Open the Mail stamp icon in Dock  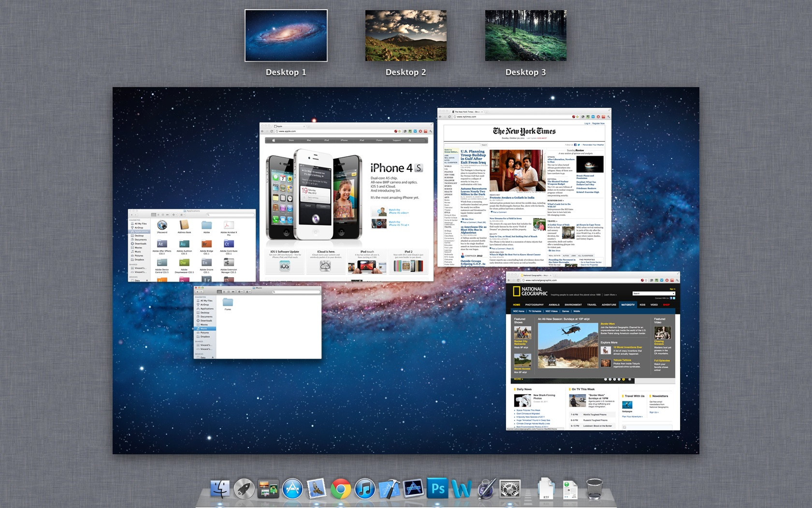[317, 489]
